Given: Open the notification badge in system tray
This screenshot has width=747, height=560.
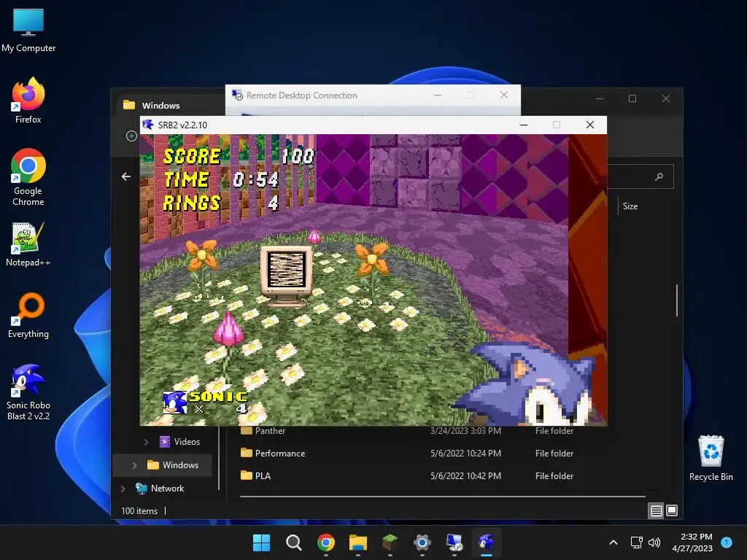Looking at the screenshot, I should (x=727, y=542).
